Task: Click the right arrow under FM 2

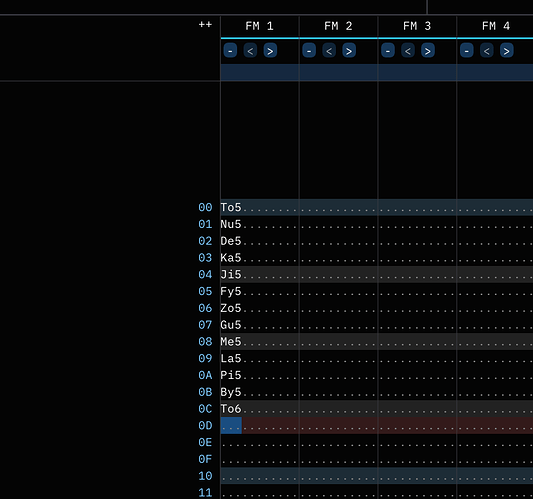Action: (x=349, y=51)
